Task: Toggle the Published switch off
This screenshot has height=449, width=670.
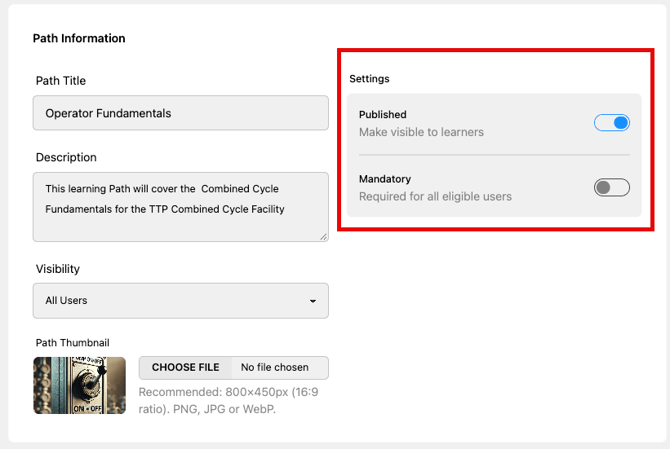Action: pyautogui.click(x=611, y=123)
